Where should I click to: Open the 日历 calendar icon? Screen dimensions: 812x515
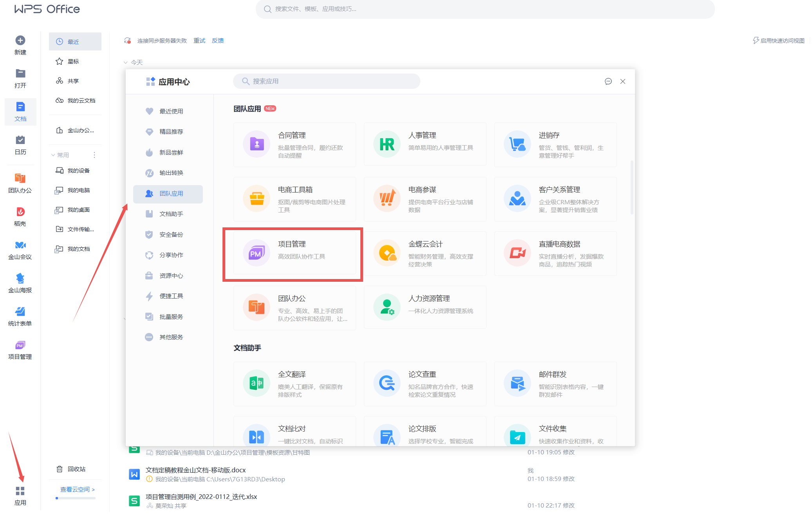[20, 140]
